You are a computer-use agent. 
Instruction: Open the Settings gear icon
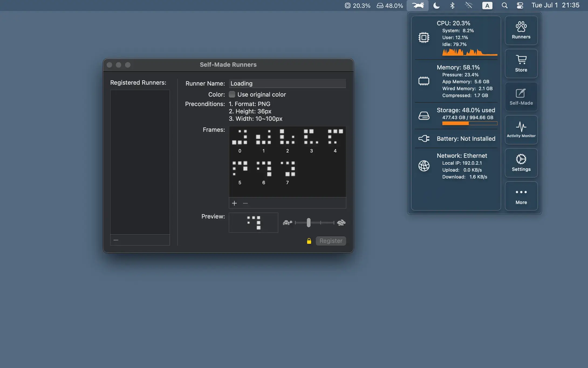coord(521,163)
